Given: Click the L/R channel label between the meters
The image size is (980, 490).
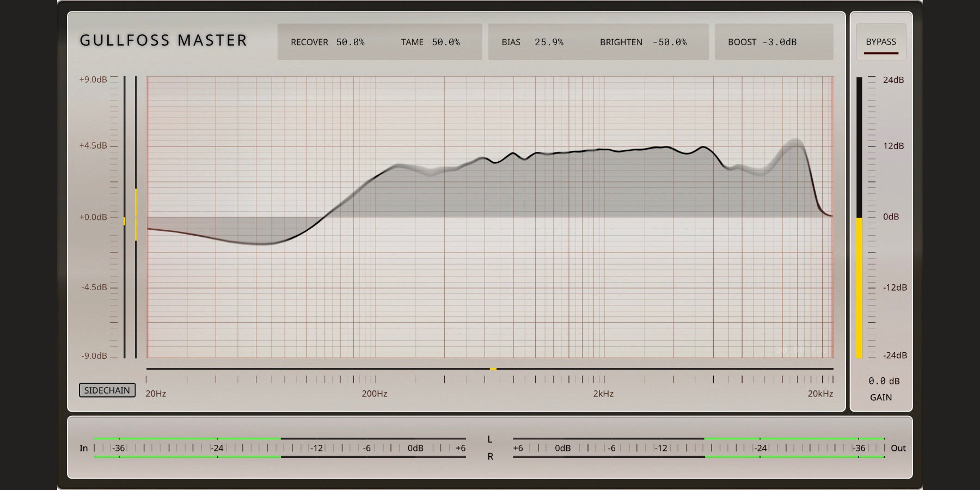Looking at the screenshot, I should point(490,448).
